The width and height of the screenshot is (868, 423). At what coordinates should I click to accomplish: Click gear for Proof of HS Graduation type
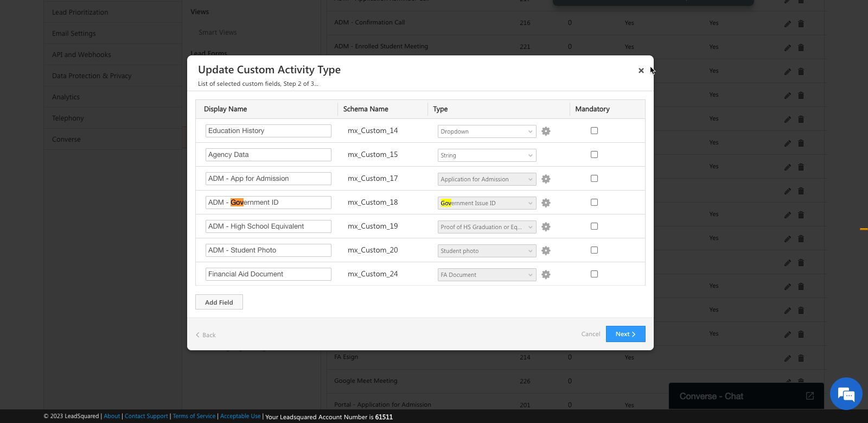[x=546, y=227]
